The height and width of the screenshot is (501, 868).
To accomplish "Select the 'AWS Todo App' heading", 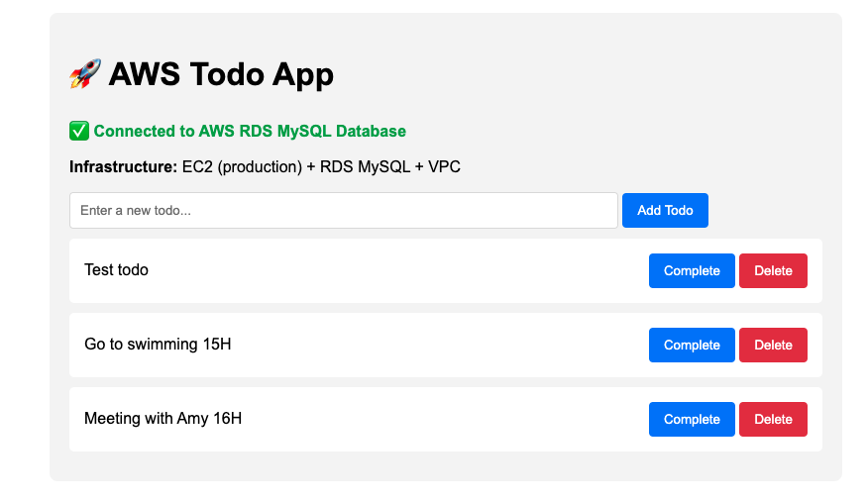I will [x=221, y=74].
